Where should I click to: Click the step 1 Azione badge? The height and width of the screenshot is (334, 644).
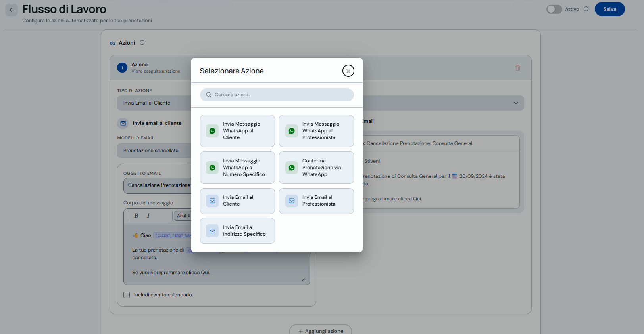(x=122, y=68)
